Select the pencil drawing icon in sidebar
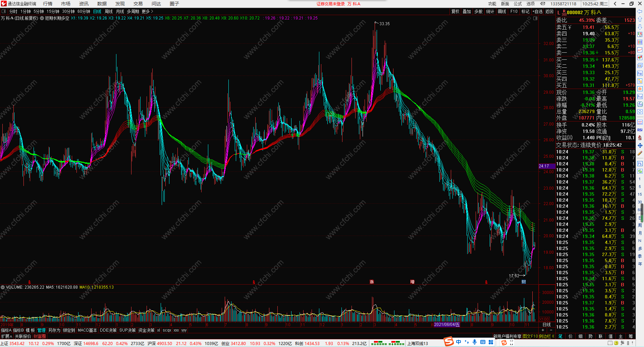This screenshot has width=644, height=347. click(640, 153)
